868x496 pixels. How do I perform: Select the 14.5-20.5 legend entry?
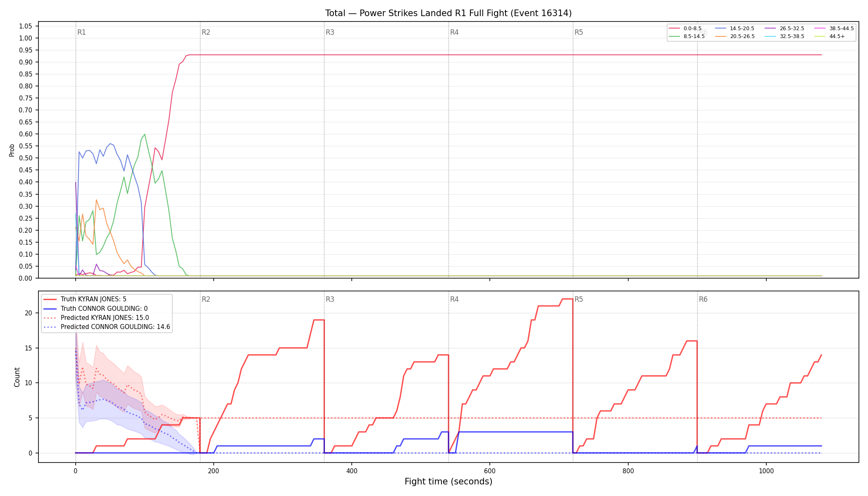click(x=735, y=29)
